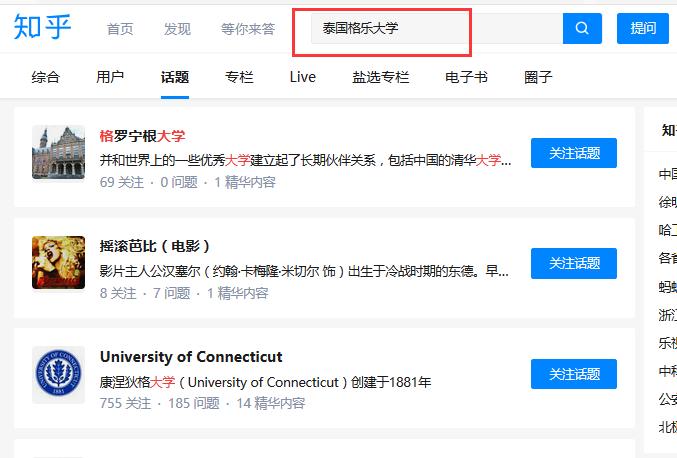Follow the 格罗宁根大学 topic

pyautogui.click(x=574, y=153)
